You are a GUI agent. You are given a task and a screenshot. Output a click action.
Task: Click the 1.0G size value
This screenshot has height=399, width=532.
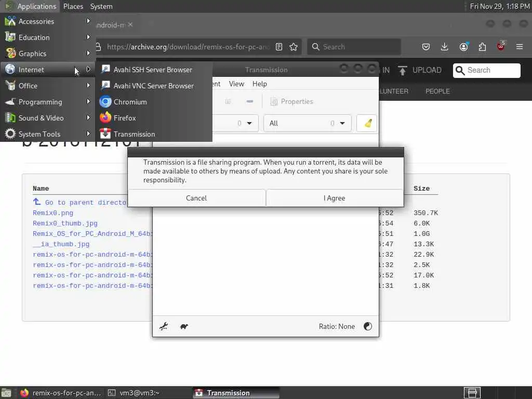click(x=421, y=234)
